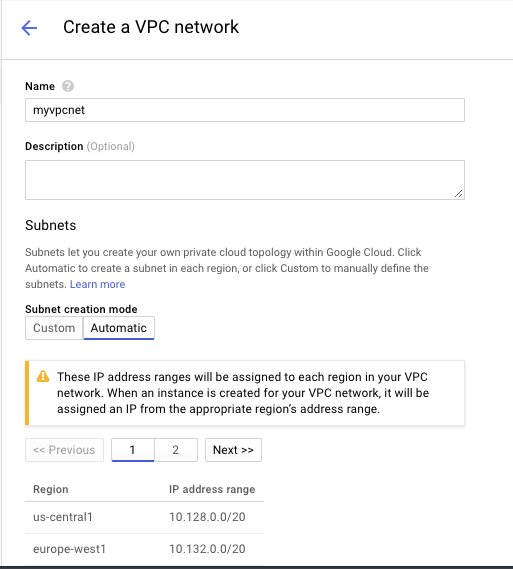Image resolution: width=513 pixels, height=569 pixels.
Task: Click the 10.132.0.0/20 address range cell
Action: coord(207,549)
